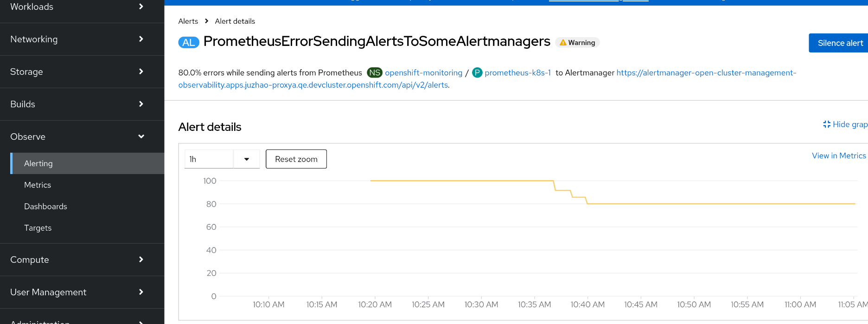Open the 1h time range dropdown
868x324 pixels.
(x=222, y=159)
